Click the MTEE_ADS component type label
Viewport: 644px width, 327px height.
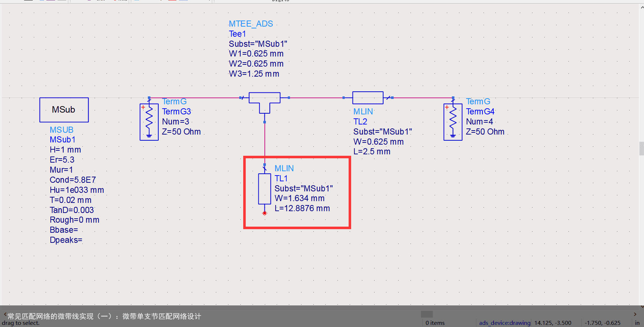(x=251, y=24)
